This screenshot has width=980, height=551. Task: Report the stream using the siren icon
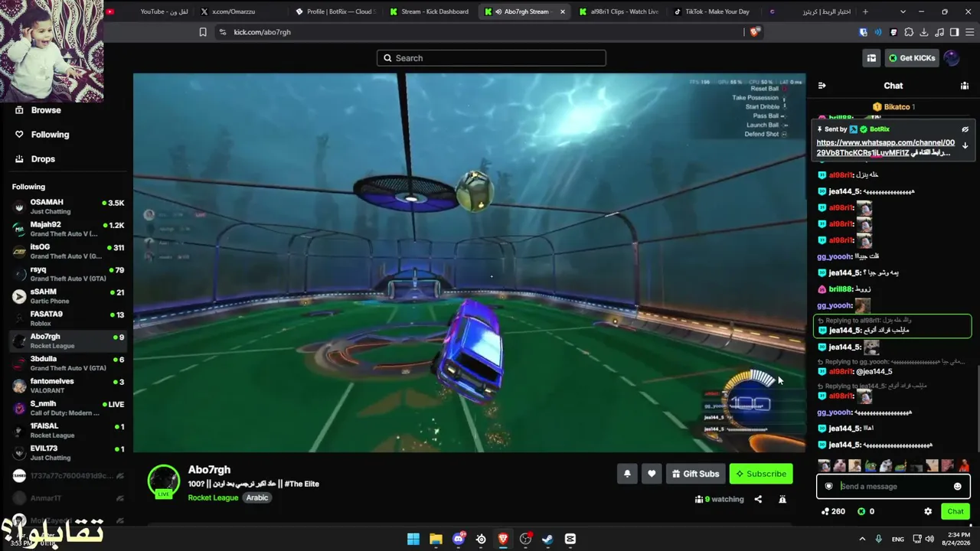coord(782,499)
